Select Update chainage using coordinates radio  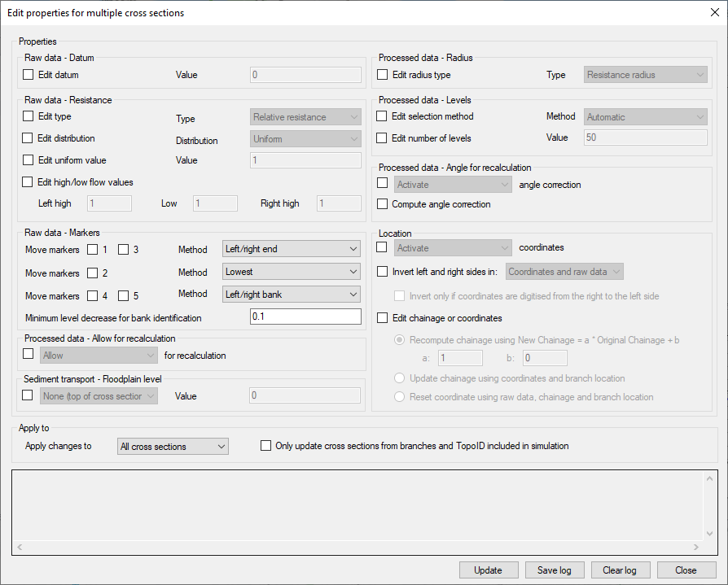tap(399, 378)
